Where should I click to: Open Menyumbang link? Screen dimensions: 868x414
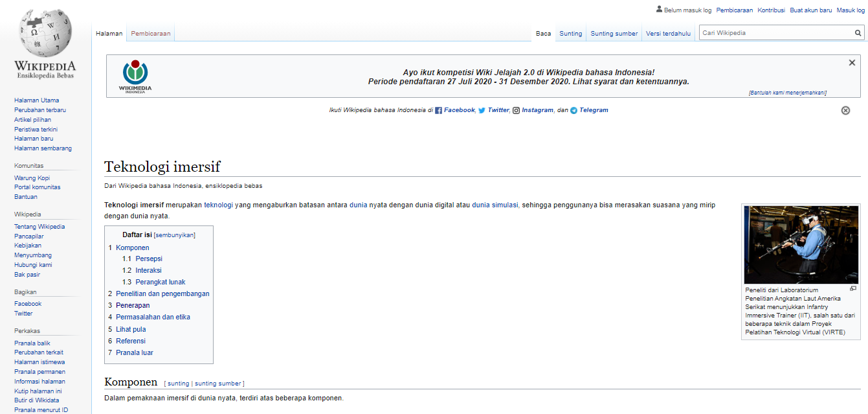[33, 255]
